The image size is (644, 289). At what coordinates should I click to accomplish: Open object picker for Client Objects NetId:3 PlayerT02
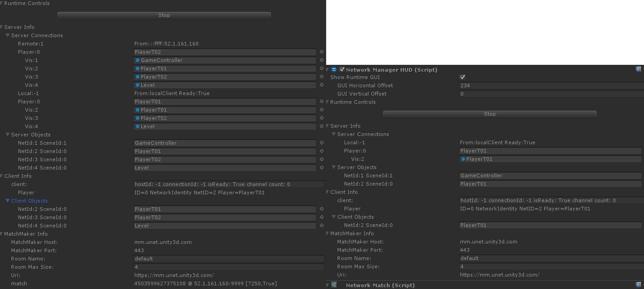click(322, 217)
